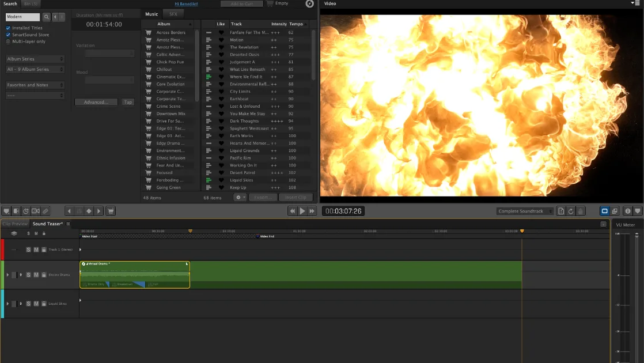Toggle Installed Titles checkbox
644x363 pixels.
coord(8,28)
